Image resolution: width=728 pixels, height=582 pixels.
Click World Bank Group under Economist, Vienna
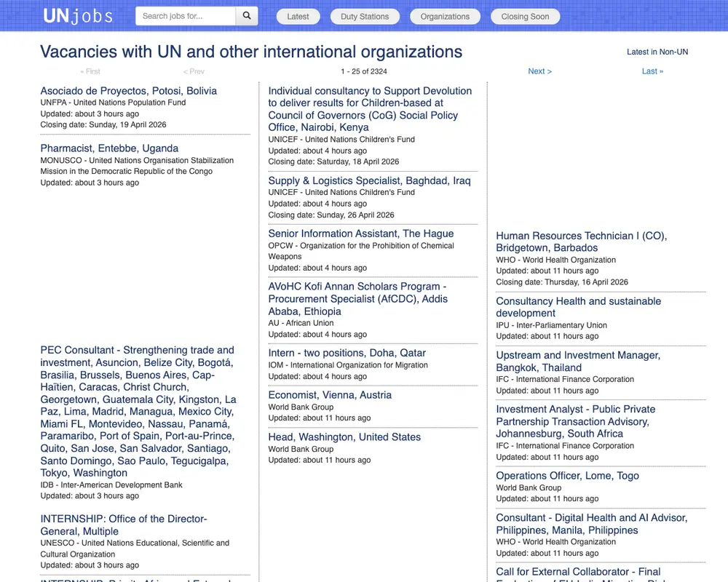301,407
